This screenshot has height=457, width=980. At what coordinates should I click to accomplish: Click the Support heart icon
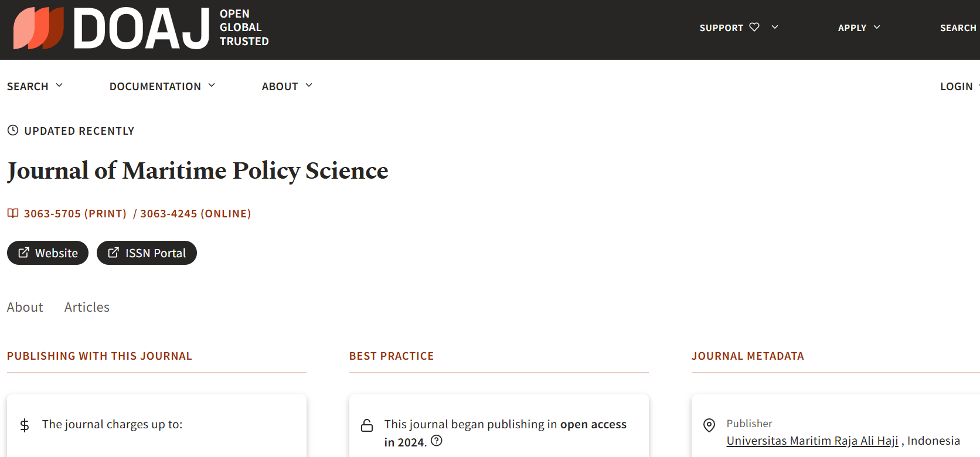pyautogui.click(x=754, y=27)
